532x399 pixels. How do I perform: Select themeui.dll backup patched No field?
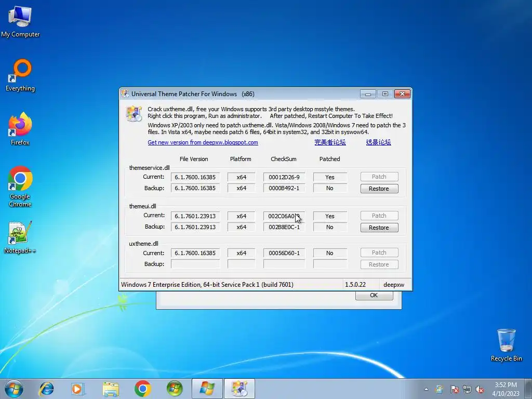pyautogui.click(x=330, y=228)
